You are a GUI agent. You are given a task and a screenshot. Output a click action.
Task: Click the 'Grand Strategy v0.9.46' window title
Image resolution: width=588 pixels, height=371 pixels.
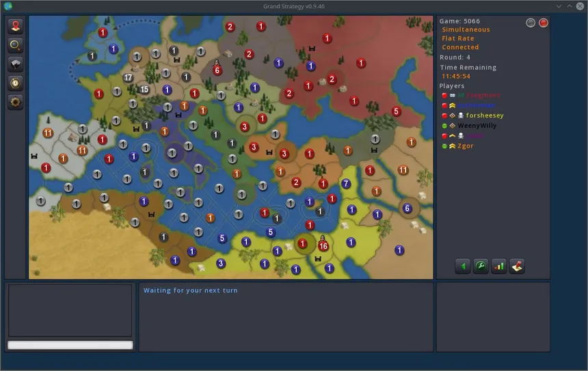coord(294,6)
